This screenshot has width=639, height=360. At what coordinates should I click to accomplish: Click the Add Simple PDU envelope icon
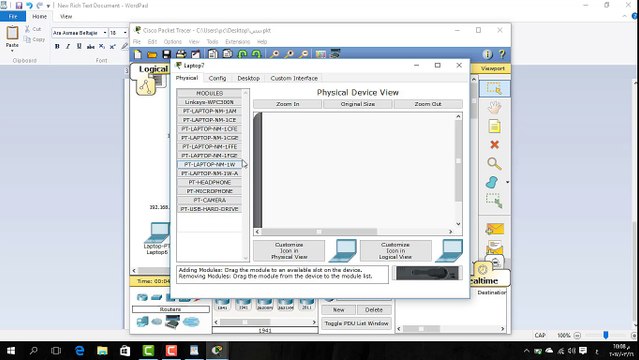495,229
